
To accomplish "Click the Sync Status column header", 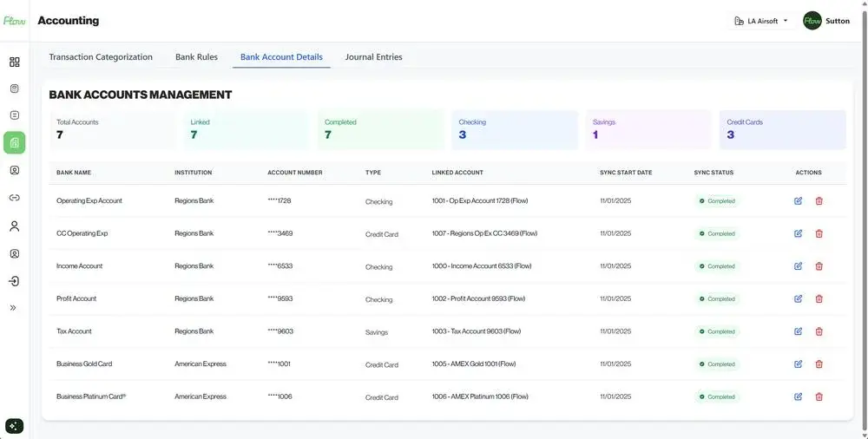I will (713, 173).
